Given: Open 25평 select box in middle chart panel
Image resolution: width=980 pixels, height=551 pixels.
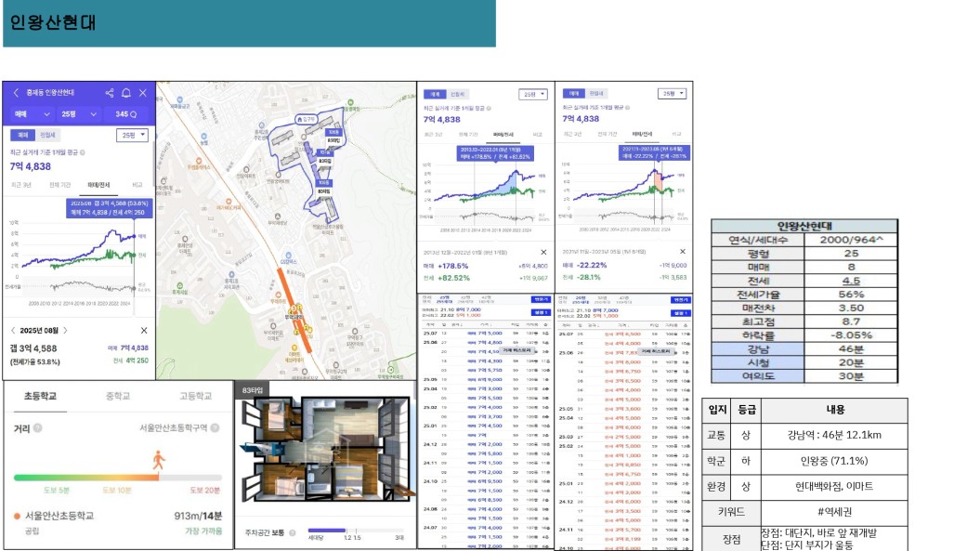Looking at the screenshot, I should (x=533, y=95).
